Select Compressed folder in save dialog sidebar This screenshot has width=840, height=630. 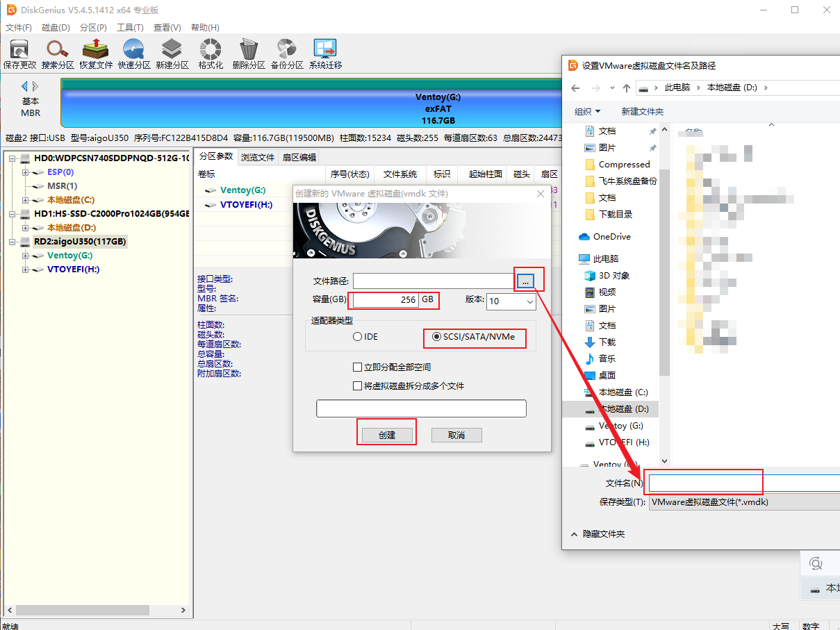(x=618, y=165)
